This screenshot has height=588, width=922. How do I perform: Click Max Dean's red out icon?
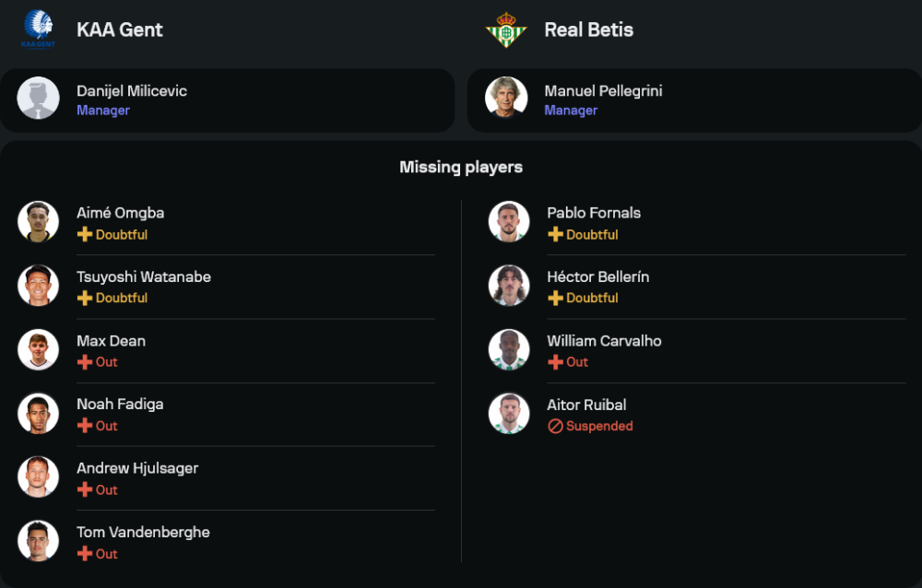[85, 362]
